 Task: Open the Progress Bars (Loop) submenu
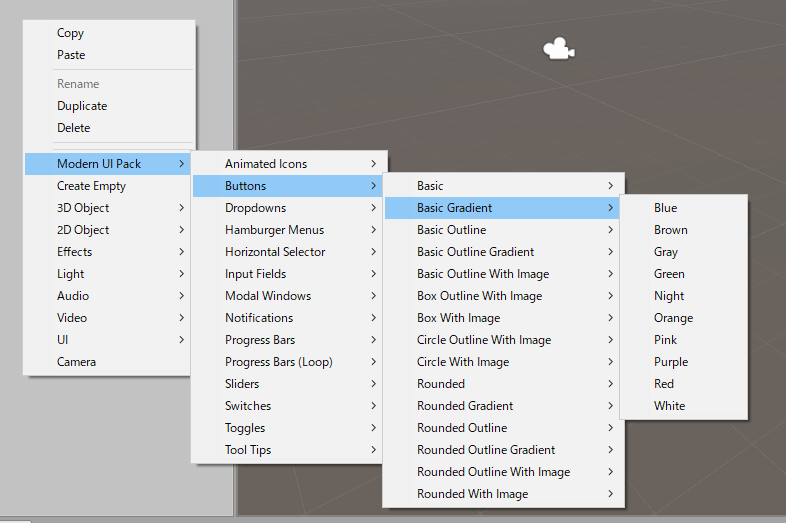(289, 362)
